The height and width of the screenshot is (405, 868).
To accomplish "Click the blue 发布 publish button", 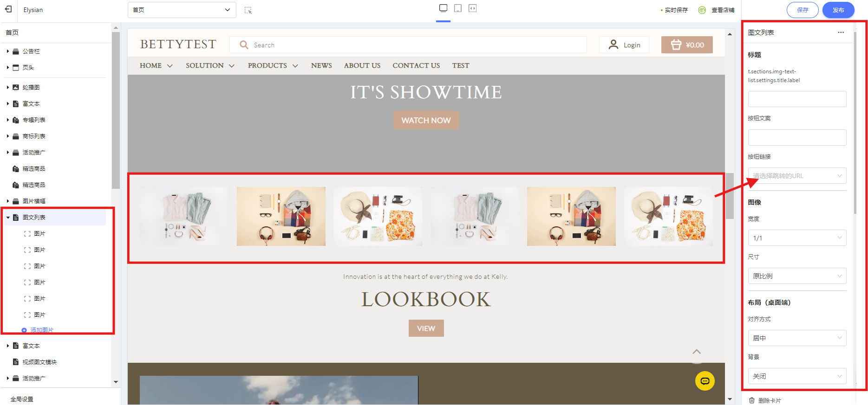I will click(838, 10).
